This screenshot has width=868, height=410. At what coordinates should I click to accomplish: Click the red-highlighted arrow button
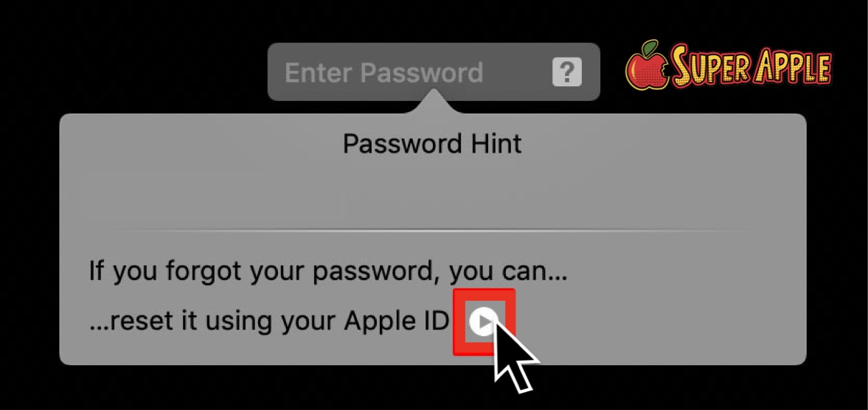[x=484, y=322]
